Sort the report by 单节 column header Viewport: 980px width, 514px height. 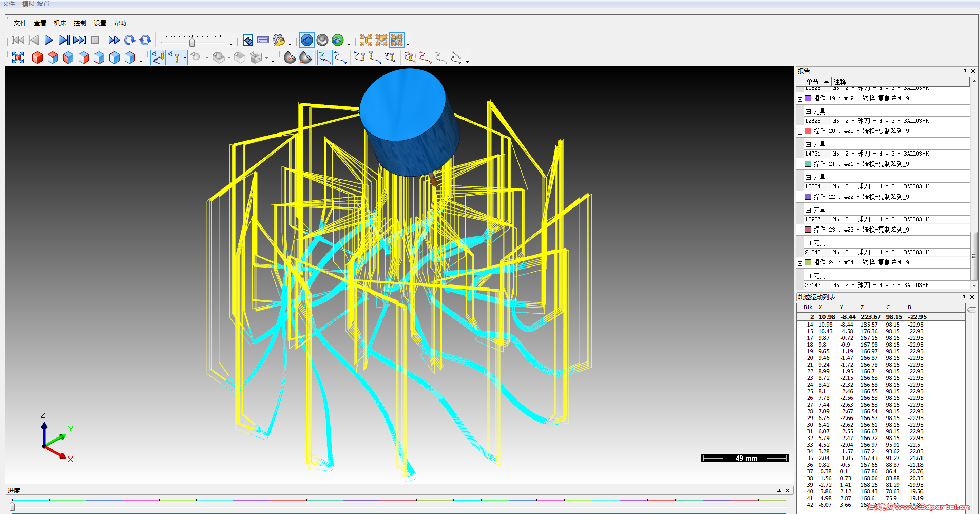814,82
